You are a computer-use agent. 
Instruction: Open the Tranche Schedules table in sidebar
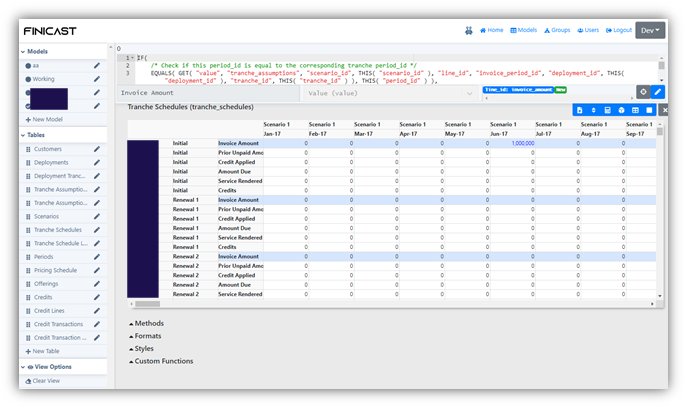[x=58, y=230]
